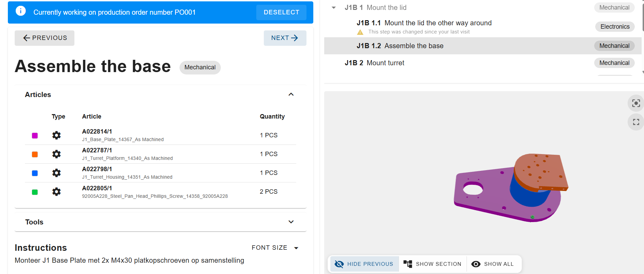Click gear icon for A022814/1 base plate
The width and height of the screenshot is (644, 274).
click(x=56, y=135)
